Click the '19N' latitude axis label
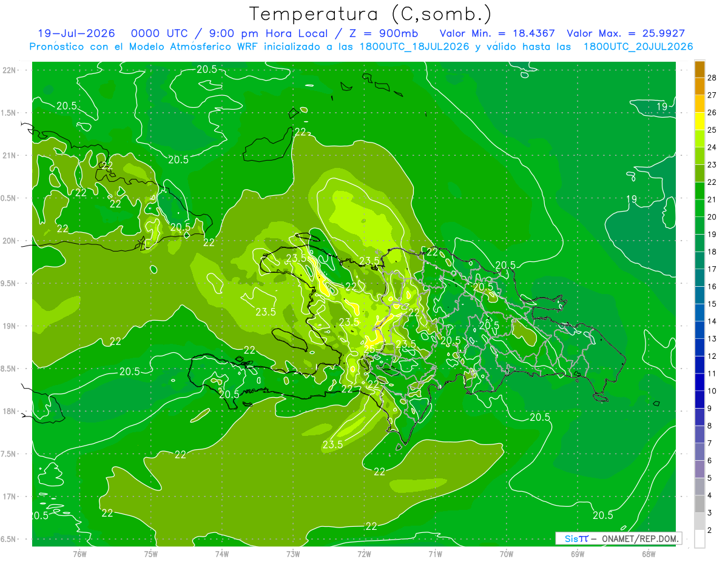 tap(10, 326)
